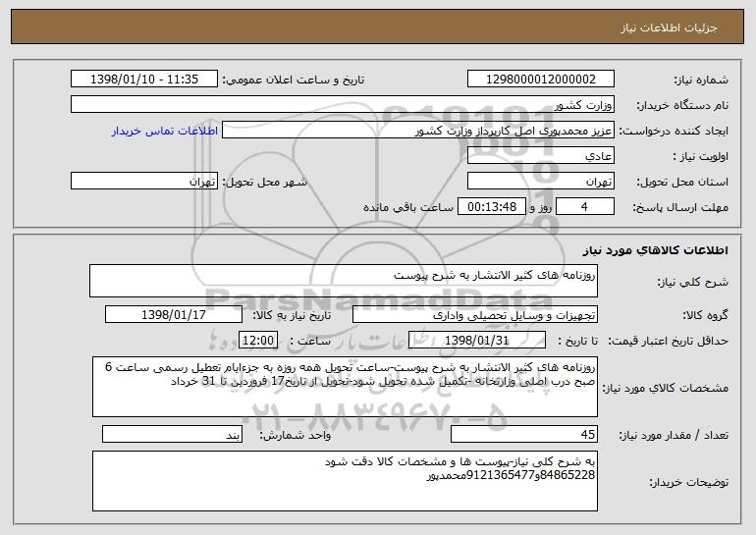Click the label شرح کلی نیاز
Screen dimensions: 756x535
click(x=693, y=282)
